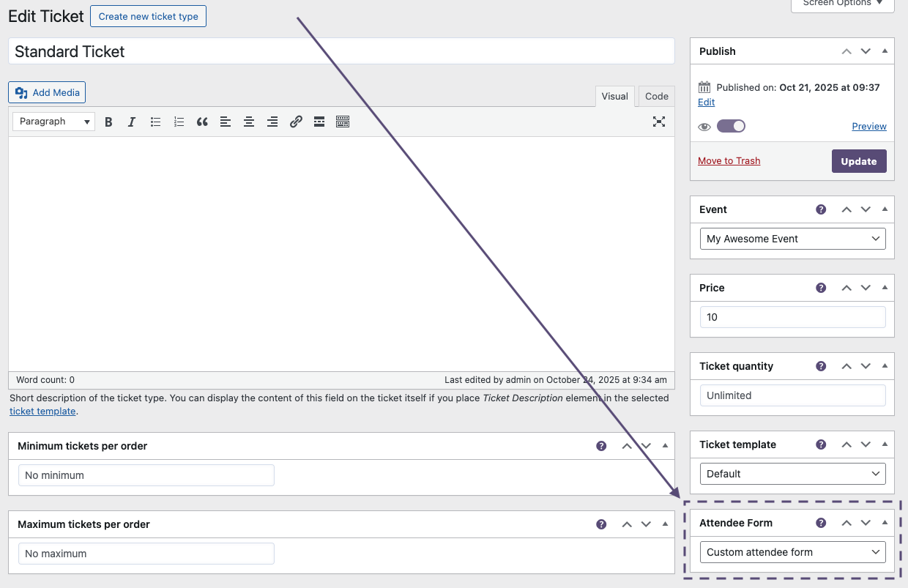Center-align the text
The height and width of the screenshot is (588, 908).
tap(249, 122)
